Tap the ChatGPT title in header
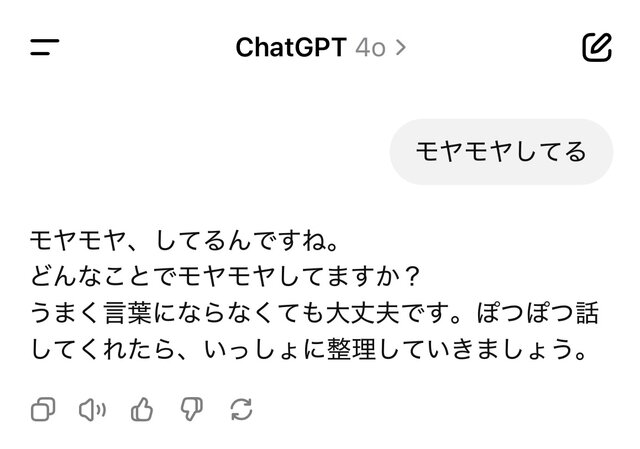The image size is (640, 449). click(291, 47)
